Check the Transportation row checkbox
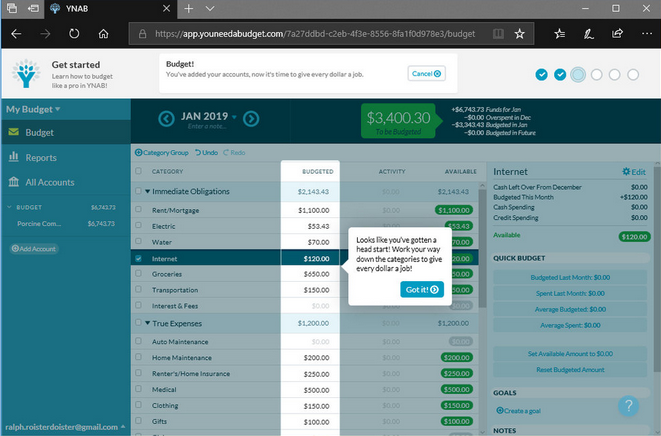 click(138, 289)
